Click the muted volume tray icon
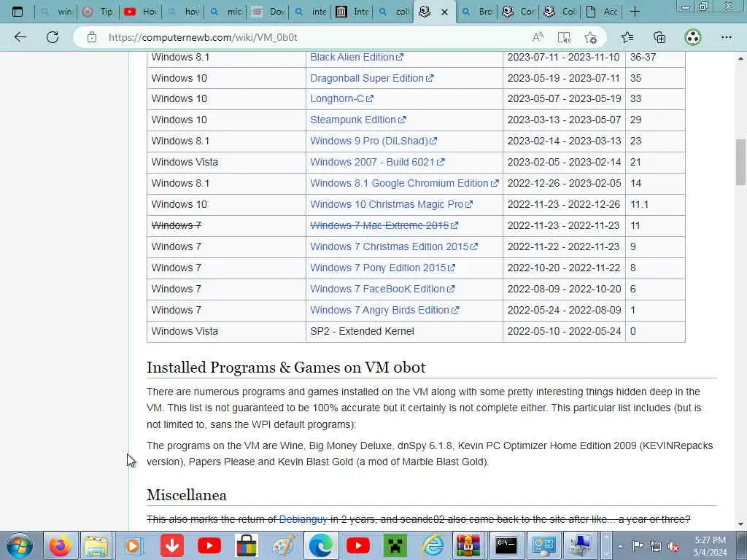 click(x=673, y=546)
